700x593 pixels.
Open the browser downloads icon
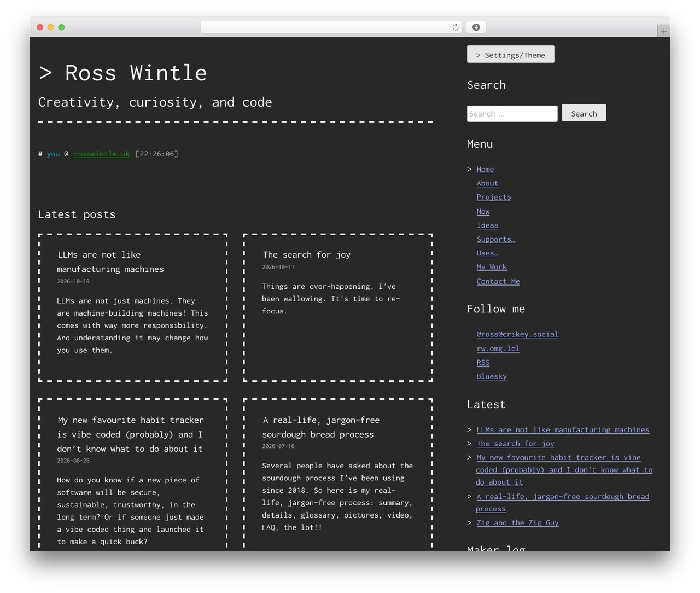(x=476, y=27)
